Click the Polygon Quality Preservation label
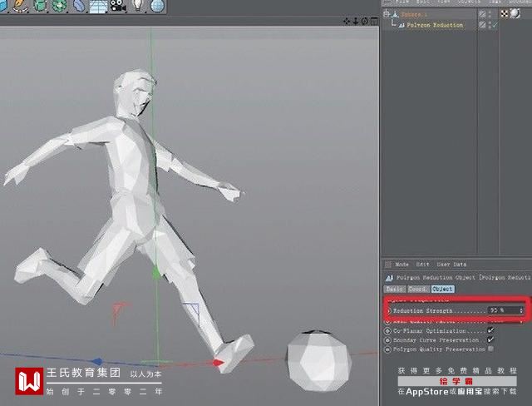 click(439, 349)
